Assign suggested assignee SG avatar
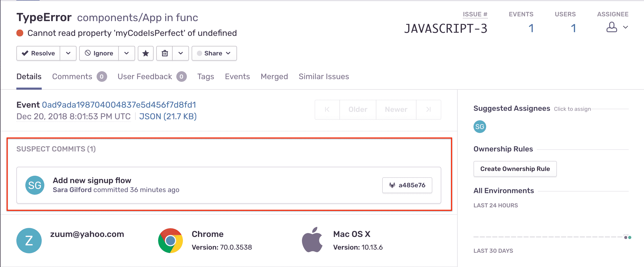The width and height of the screenshot is (644, 267). pos(480,127)
